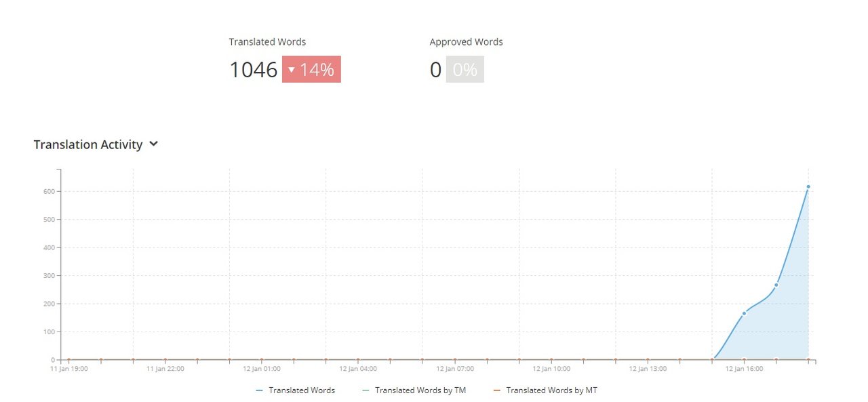Select the highest data point above 600

pyautogui.click(x=808, y=186)
